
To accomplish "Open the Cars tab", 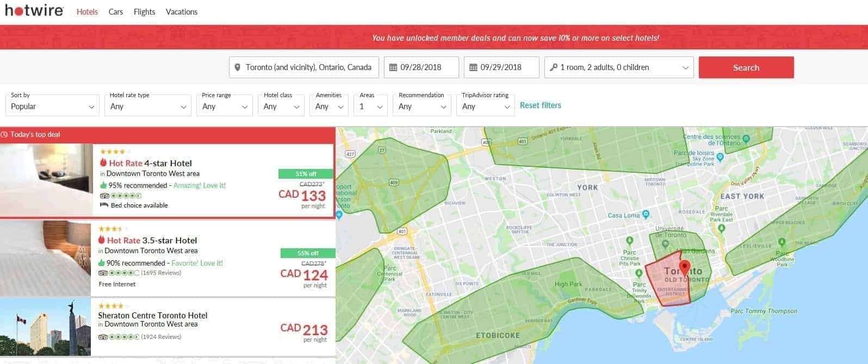I will (116, 12).
